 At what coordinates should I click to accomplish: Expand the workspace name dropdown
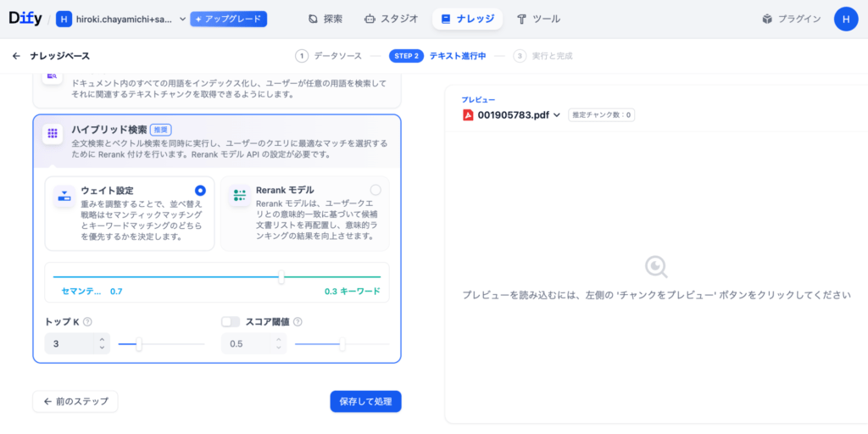pos(183,19)
